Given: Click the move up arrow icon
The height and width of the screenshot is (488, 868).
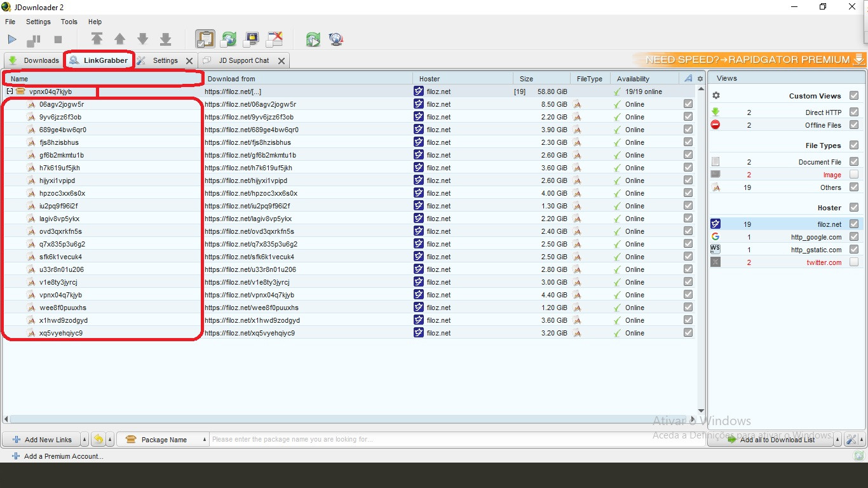Looking at the screenshot, I should point(119,39).
